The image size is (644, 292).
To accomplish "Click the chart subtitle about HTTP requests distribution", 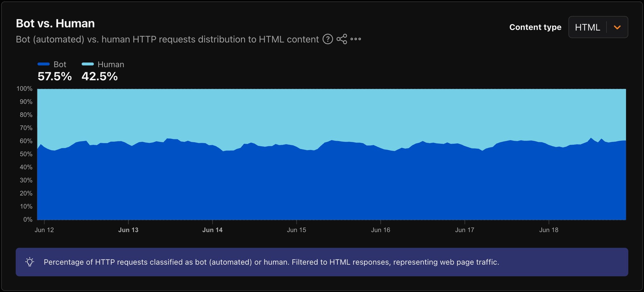I will tap(167, 39).
